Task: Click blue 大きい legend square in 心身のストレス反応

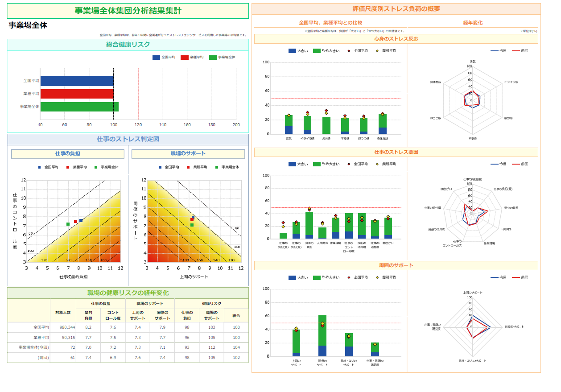Action: [292, 51]
